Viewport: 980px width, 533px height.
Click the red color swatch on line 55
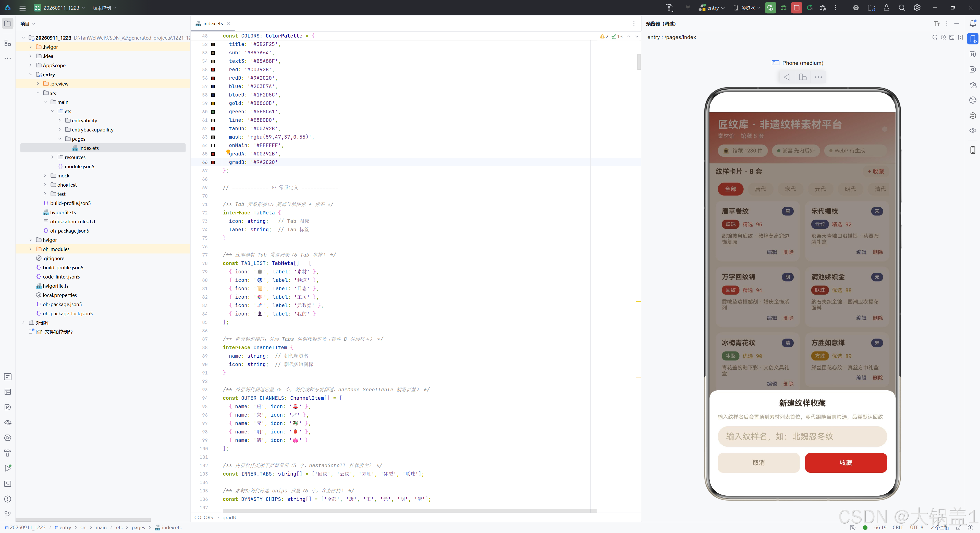pyautogui.click(x=213, y=70)
